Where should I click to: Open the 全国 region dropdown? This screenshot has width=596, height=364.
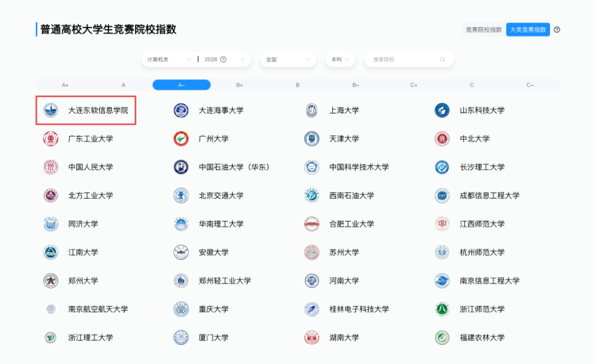(x=288, y=60)
